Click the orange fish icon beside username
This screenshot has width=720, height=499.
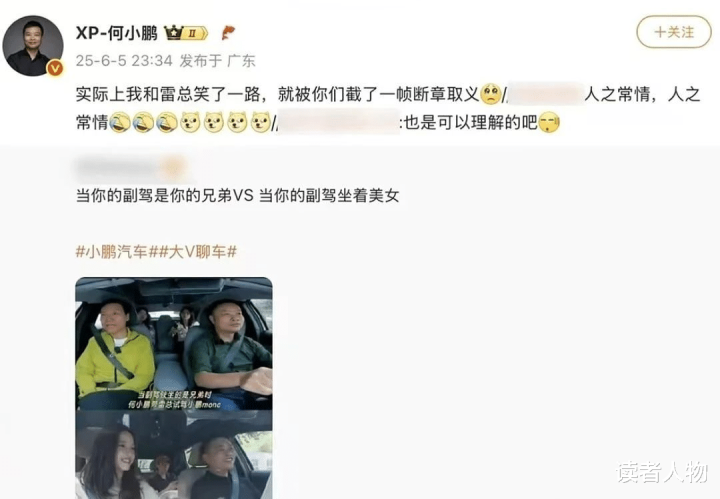click(x=228, y=33)
